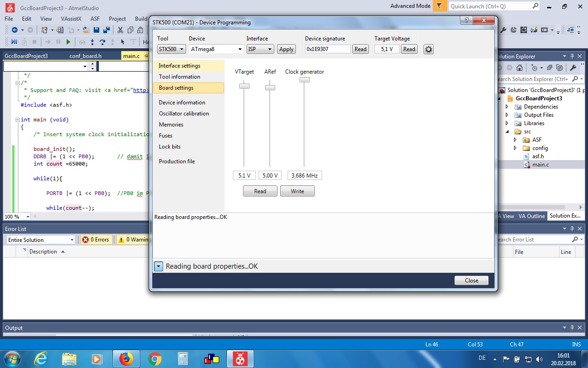
Task: Open the Interface dropdown showing ISP
Action: (260, 49)
